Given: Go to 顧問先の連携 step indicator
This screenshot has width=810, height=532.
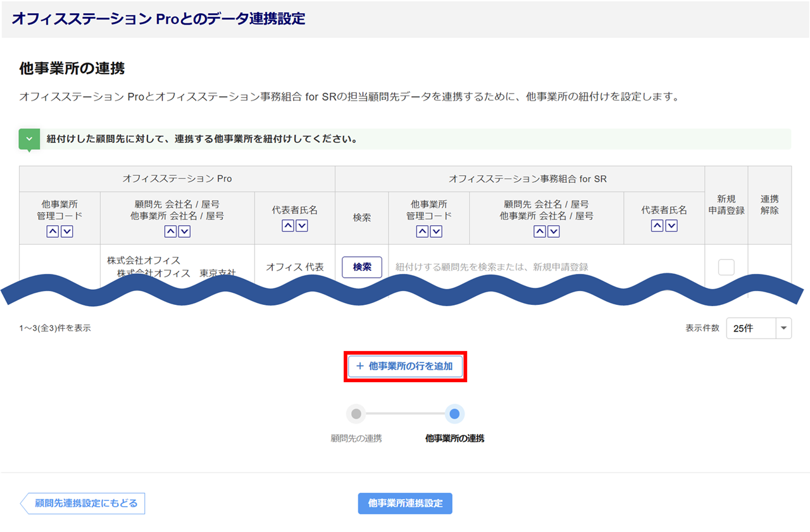Looking at the screenshot, I should [356, 414].
